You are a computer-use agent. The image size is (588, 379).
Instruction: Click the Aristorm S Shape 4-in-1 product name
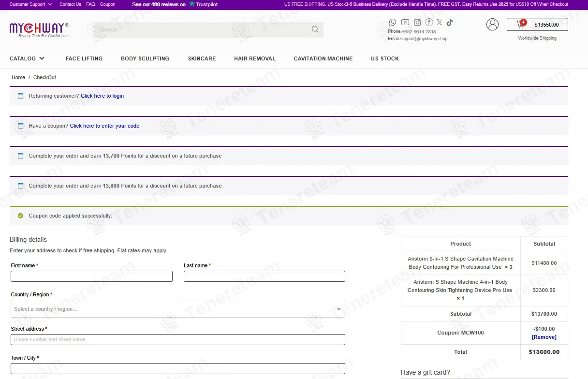coord(460,290)
